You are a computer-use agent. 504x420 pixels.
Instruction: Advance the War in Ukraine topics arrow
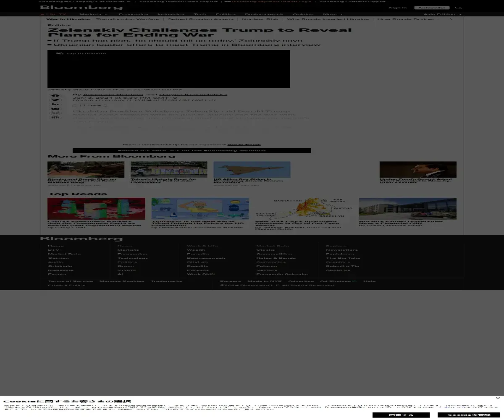[451, 19]
